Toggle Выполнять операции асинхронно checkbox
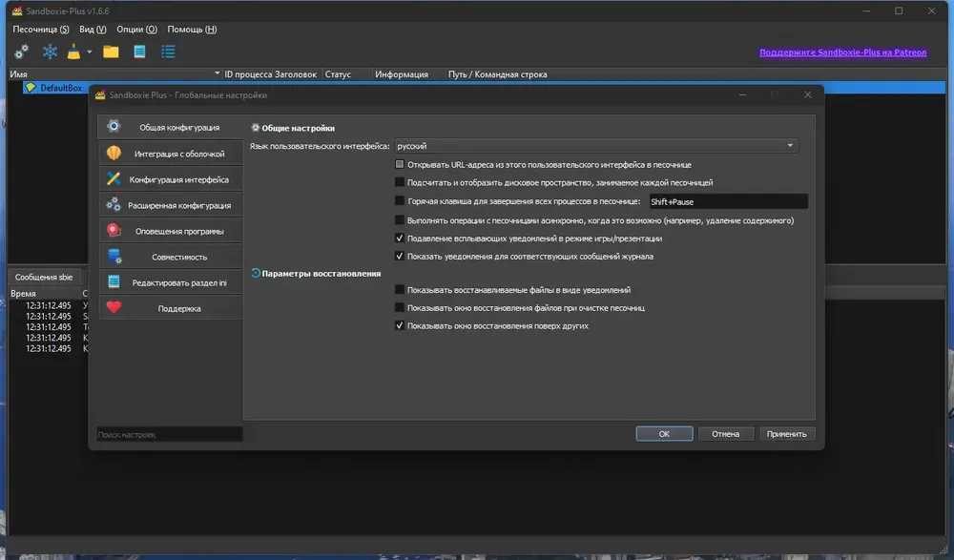The height and width of the screenshot is (560, 954). point(399,220)
